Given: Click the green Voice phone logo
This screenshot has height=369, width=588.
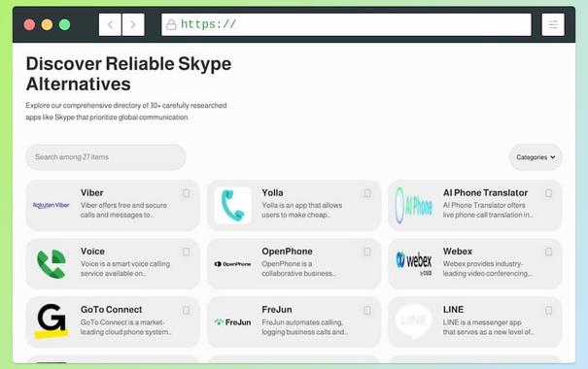Looking at the screenshot, I should [x=52, y=264].
